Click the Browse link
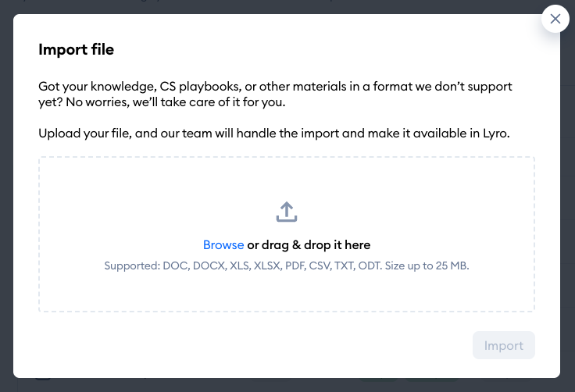This screenshot has width=575, height=392. point(223,245)
